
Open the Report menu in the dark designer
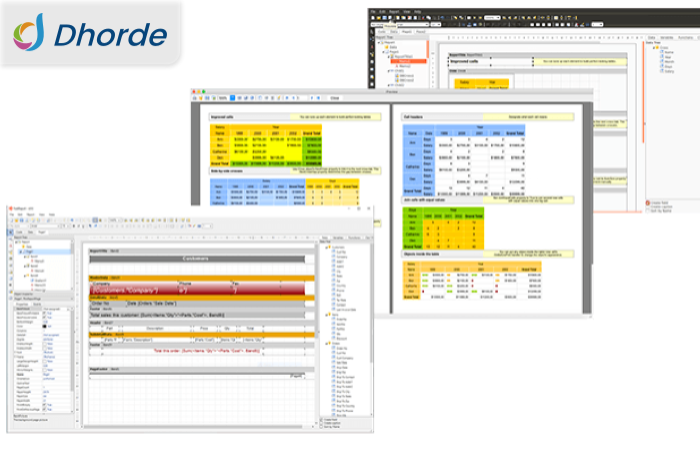pyautogui.click(x=393, y=11)
